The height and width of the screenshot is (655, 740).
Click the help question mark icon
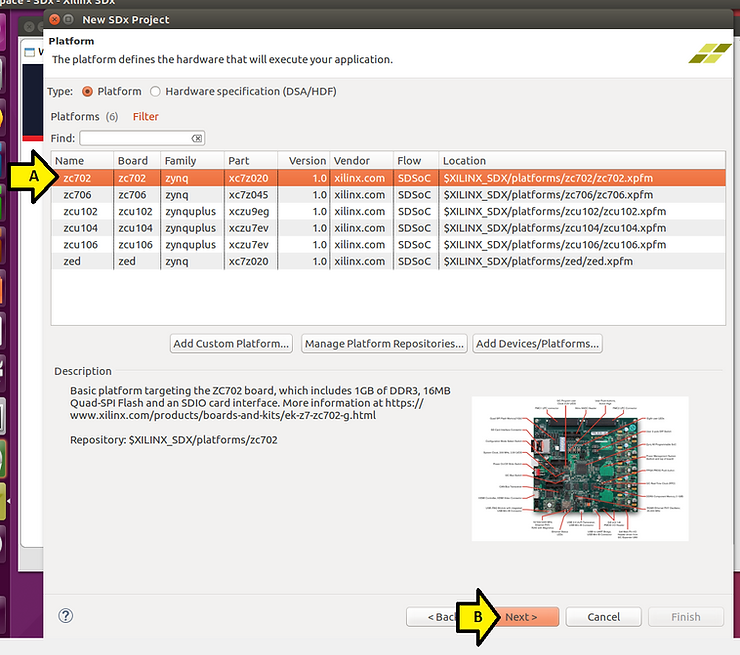(66, 616)
